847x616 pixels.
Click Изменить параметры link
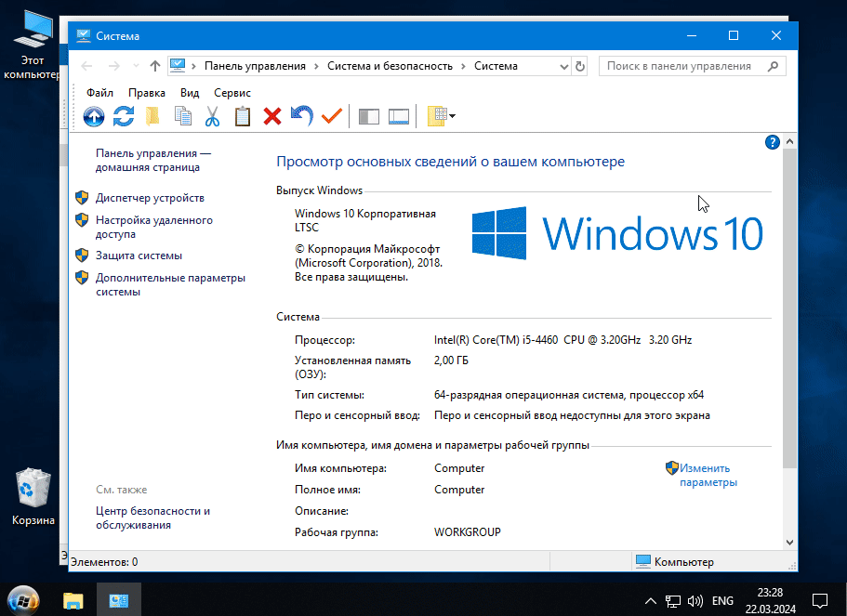708,475
